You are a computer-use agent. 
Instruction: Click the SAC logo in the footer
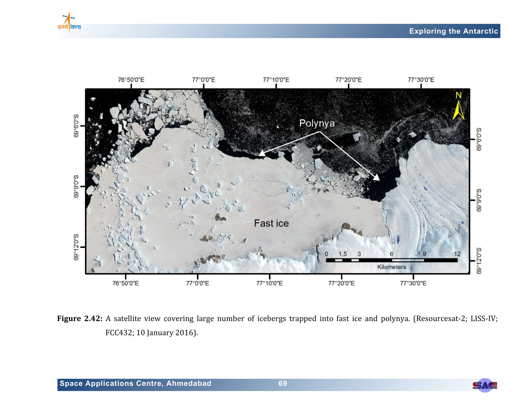coord(485,385)
